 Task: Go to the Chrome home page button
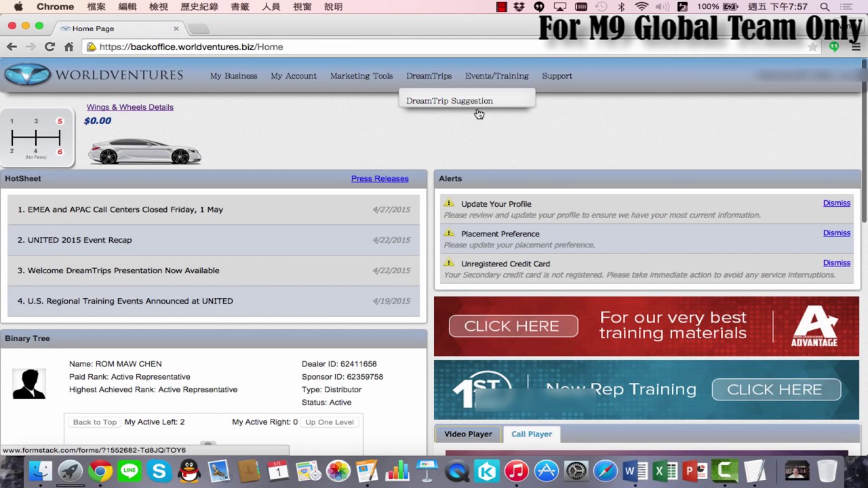[68, 47]
